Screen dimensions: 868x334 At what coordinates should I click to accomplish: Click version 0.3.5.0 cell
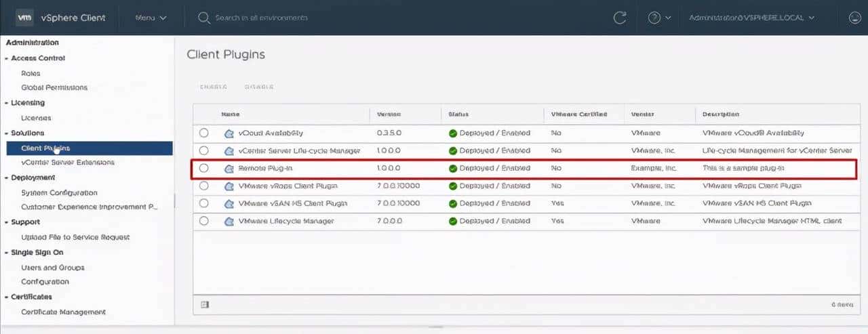coord(389,133)
